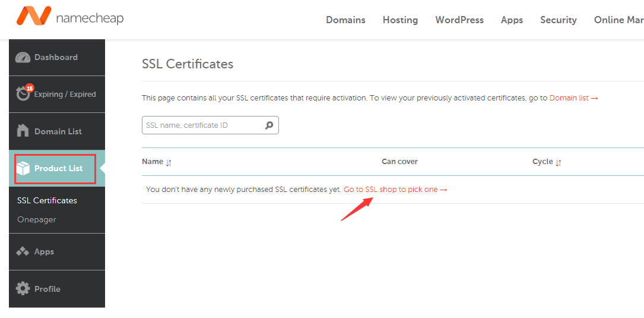Sort by Cycle column arrows
The image size is (644, 318).
click(x=559, y=162)
